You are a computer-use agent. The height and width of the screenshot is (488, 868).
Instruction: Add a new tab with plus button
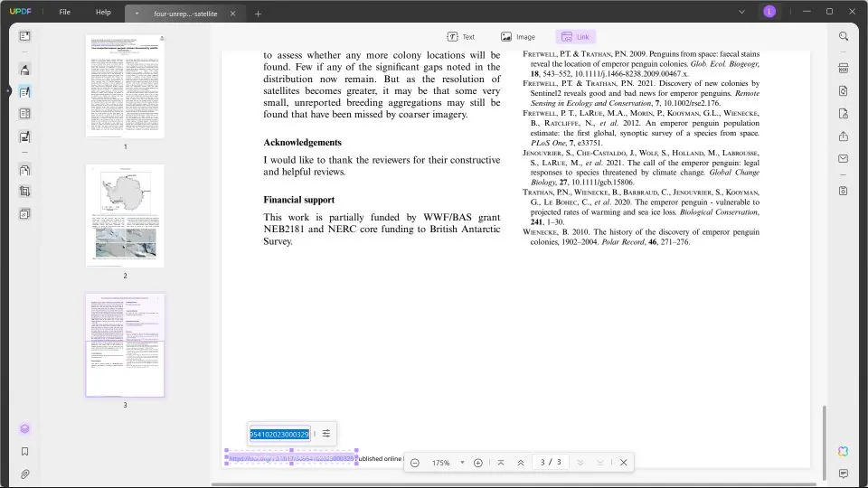click(x=258, y=14)
